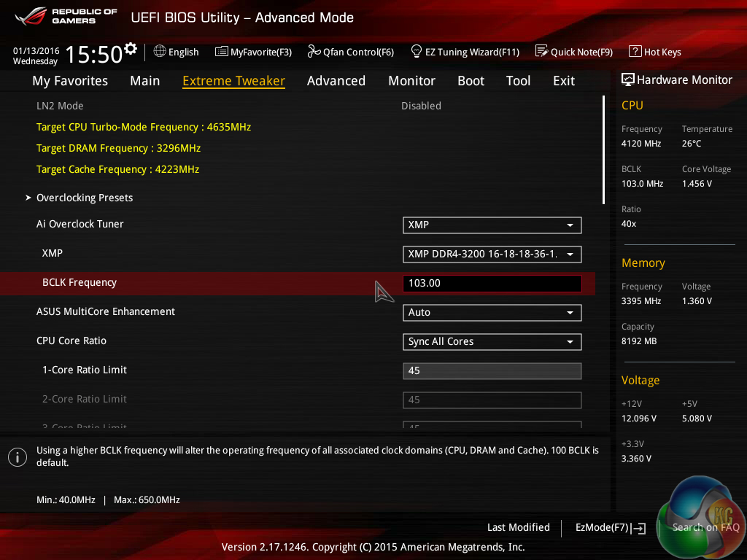Viewport: 747px width, 560px height.
Task: Open XMP profile dropdown
Action: 492,254
